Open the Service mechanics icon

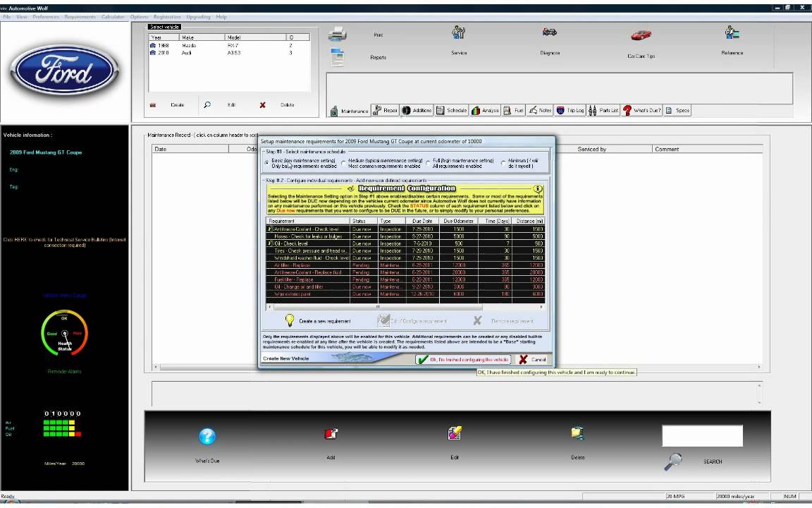(x=458, y=32)
